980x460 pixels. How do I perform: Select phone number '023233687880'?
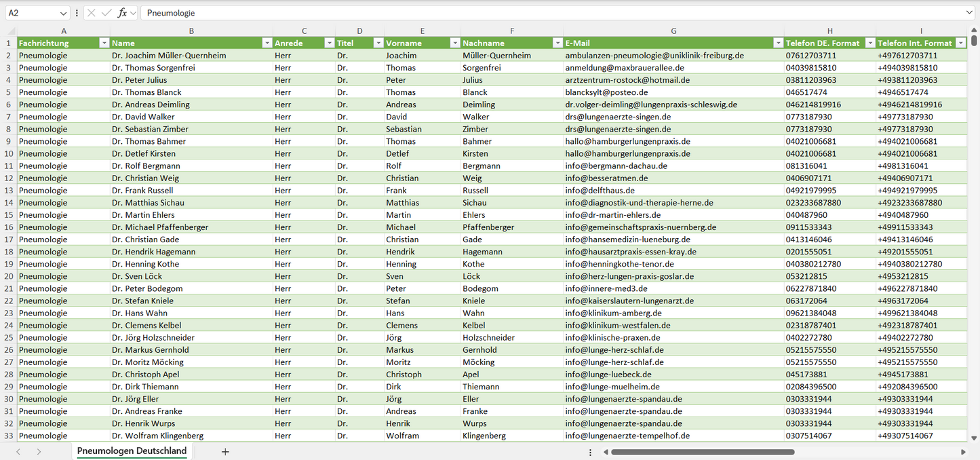point(830,203)
